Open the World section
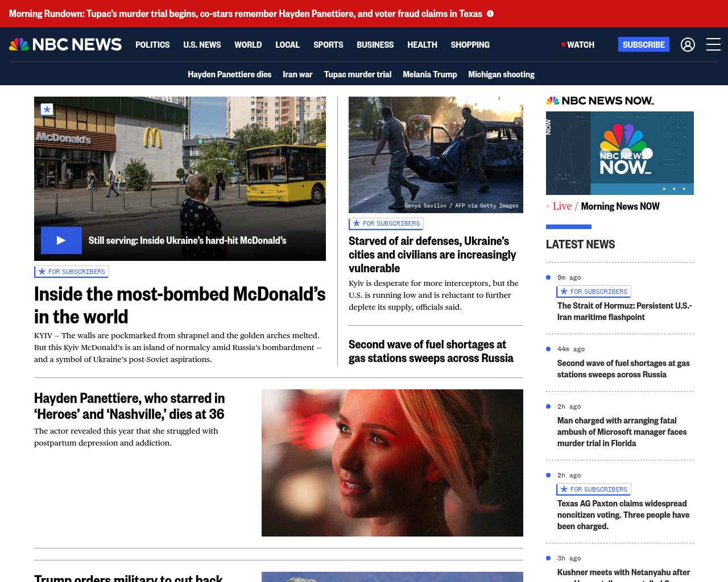728x582 pixels. [248, 44]
